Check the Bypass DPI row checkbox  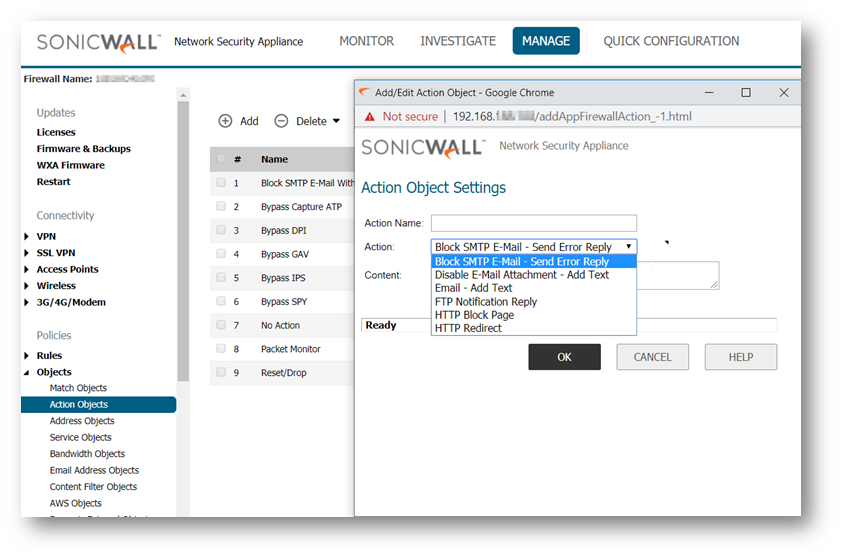pos(221,230)
